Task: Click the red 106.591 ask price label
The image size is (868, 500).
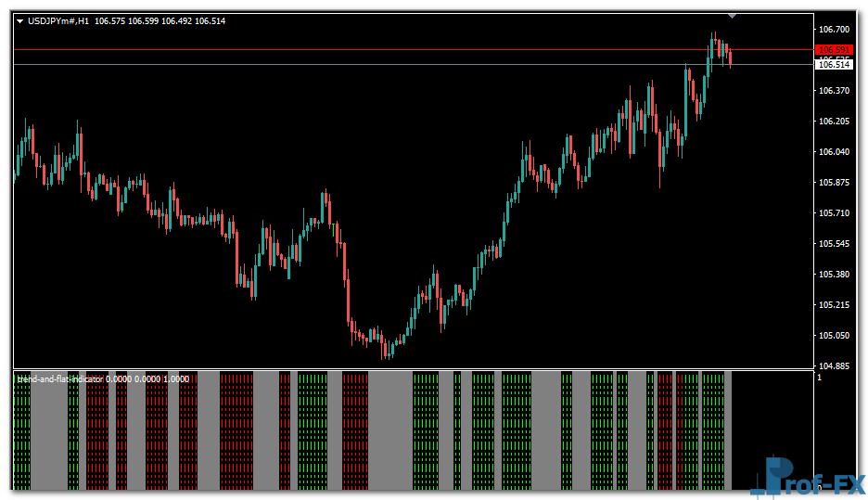Action: tap(834, 50)
